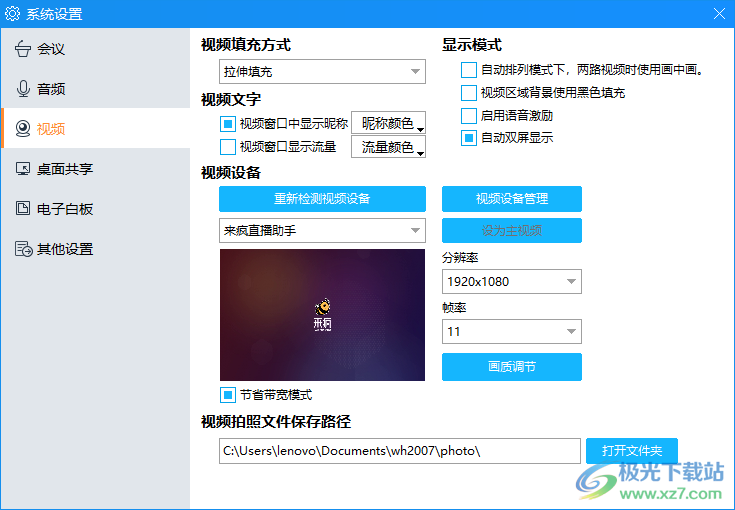Open the 来疯直播助手 device dropdown

(x=322, y=230)
